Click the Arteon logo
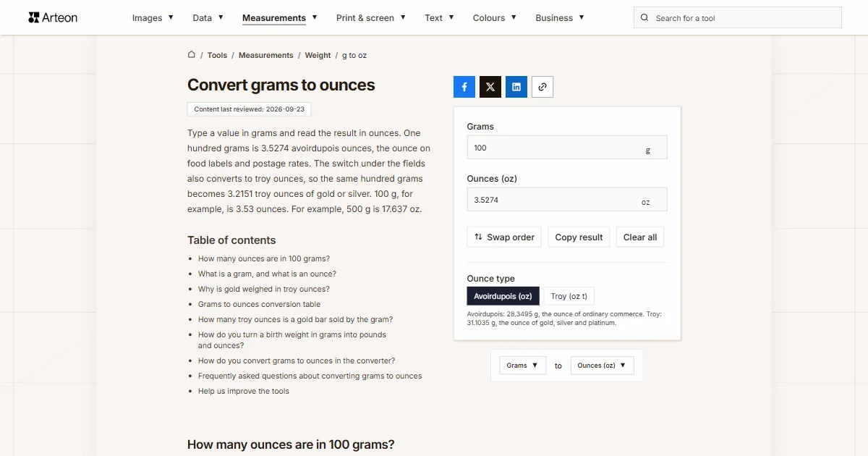868x456 pixels. coord(53,17)
